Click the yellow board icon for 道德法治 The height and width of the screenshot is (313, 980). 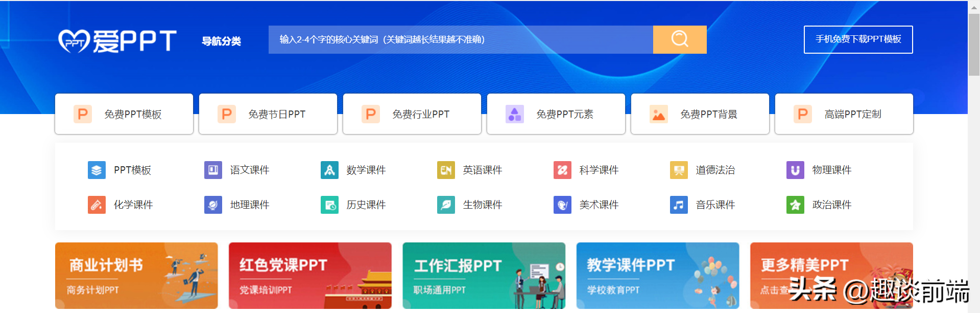coord(679,170)
